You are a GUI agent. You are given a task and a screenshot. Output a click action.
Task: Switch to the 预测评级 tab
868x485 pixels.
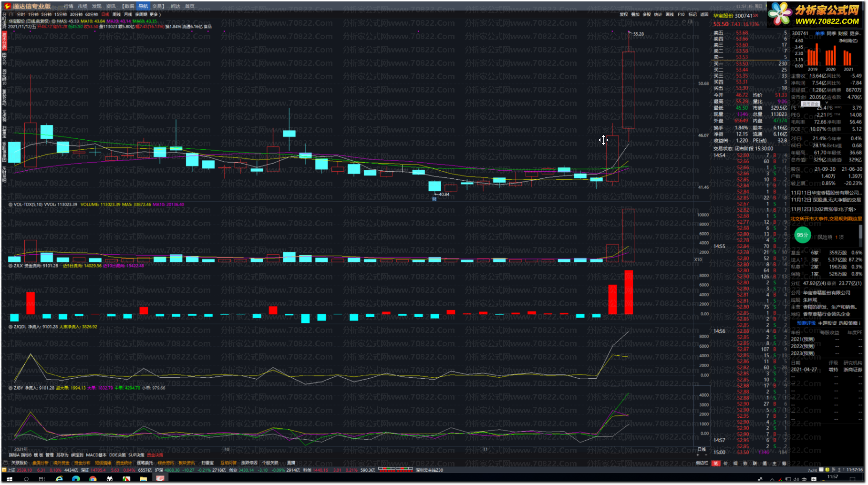point(806,323)
